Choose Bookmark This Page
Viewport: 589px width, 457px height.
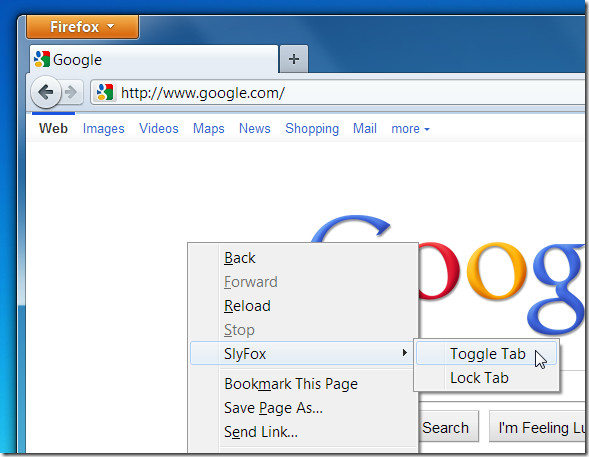(303, 384)
